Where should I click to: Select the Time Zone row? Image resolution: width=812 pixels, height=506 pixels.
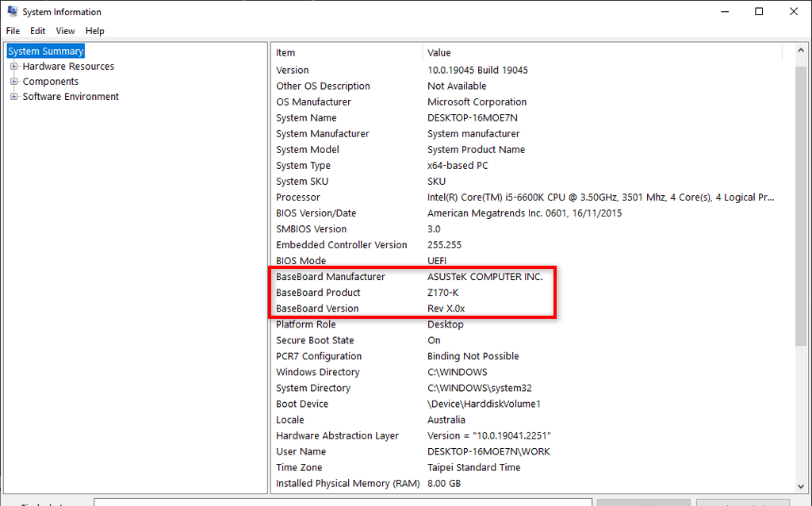click(x=527, y=468)
